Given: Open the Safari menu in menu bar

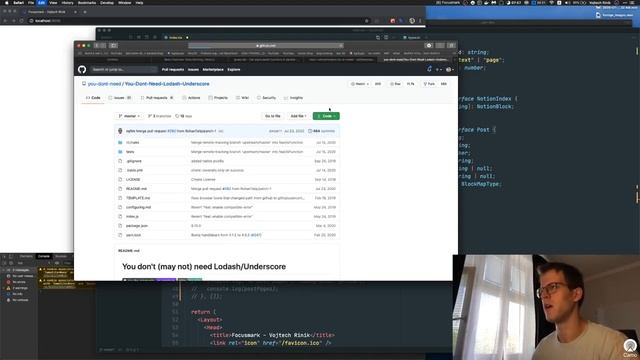Looking at the screenshot, I should click(x=19, y=2).
